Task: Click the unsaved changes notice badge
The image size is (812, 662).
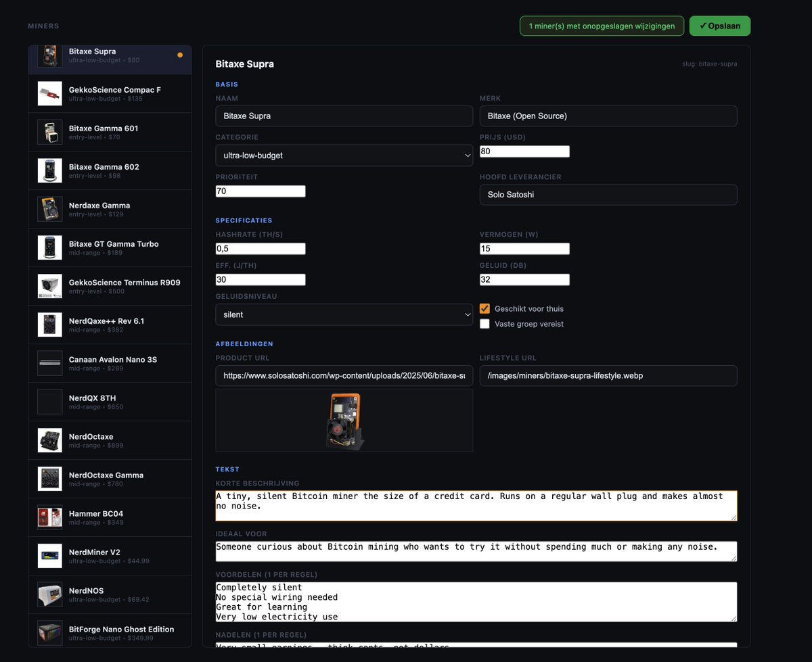Action: tap(602, 26)
